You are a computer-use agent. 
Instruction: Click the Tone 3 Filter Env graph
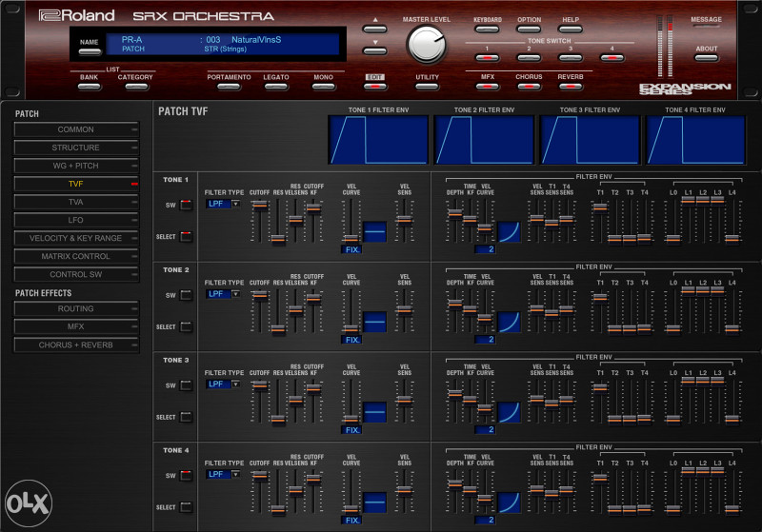pyautogui.click(x=590, y=140)
